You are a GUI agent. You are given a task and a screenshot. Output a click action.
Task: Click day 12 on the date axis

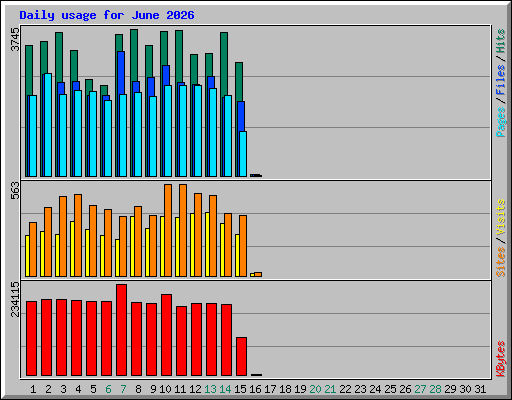(x=195, y=389)
